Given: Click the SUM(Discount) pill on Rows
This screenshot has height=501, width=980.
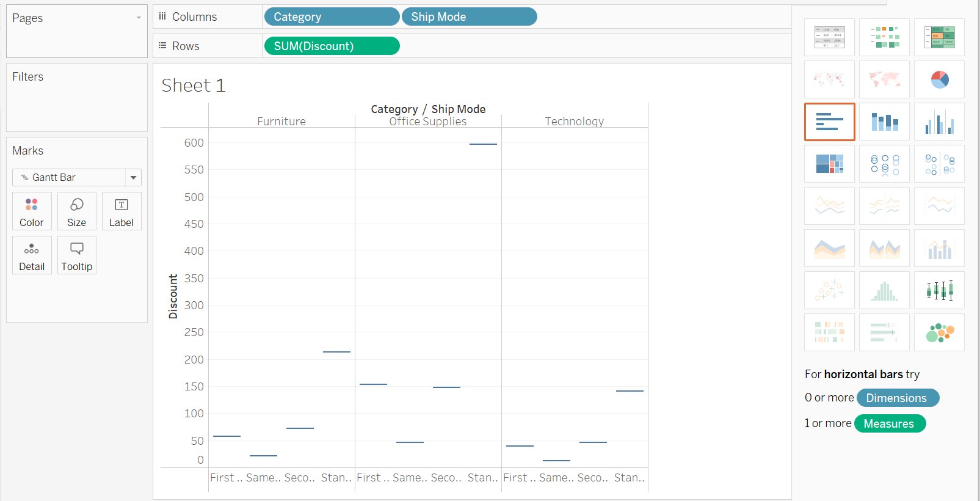Looking at the screenshot, I should point(332,46).
